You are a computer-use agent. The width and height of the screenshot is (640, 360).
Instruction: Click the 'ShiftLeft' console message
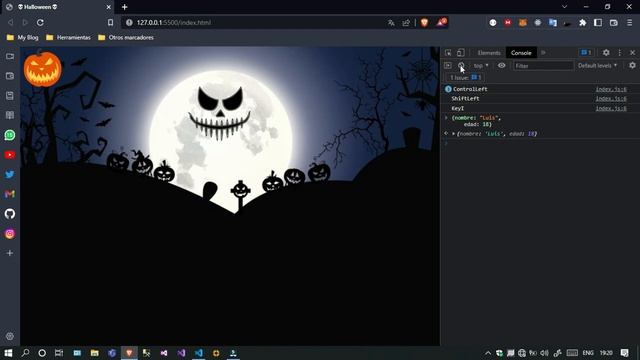(465, 98)
